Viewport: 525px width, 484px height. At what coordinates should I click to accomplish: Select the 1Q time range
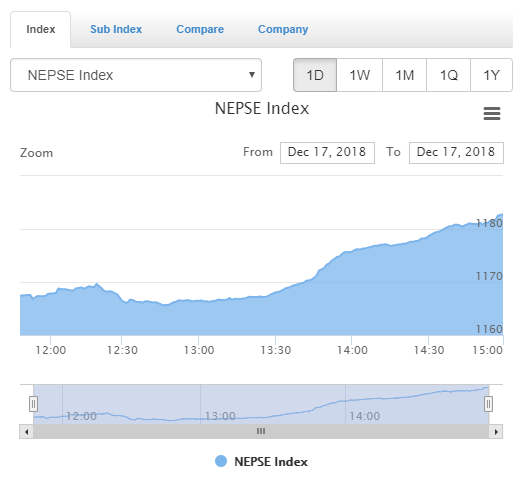(449, 75)
